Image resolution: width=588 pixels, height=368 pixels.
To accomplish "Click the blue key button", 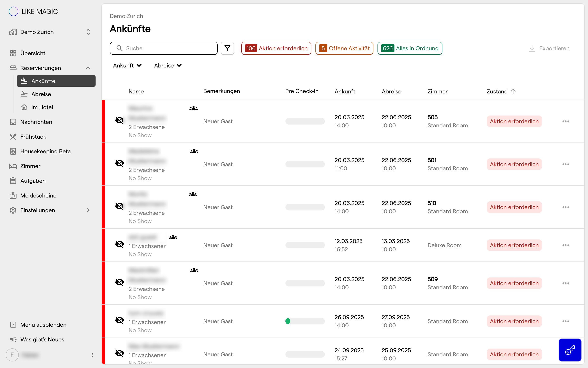I will [x=570, y=350].
